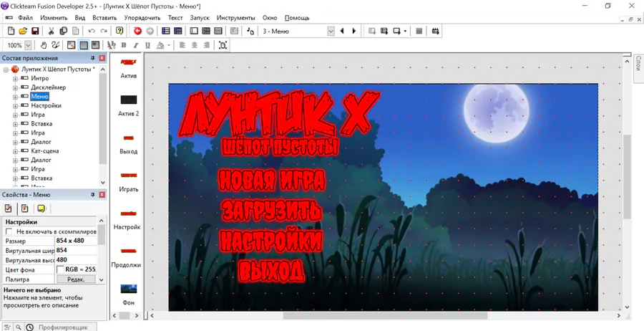Click the Cut scissors icon

52,31
